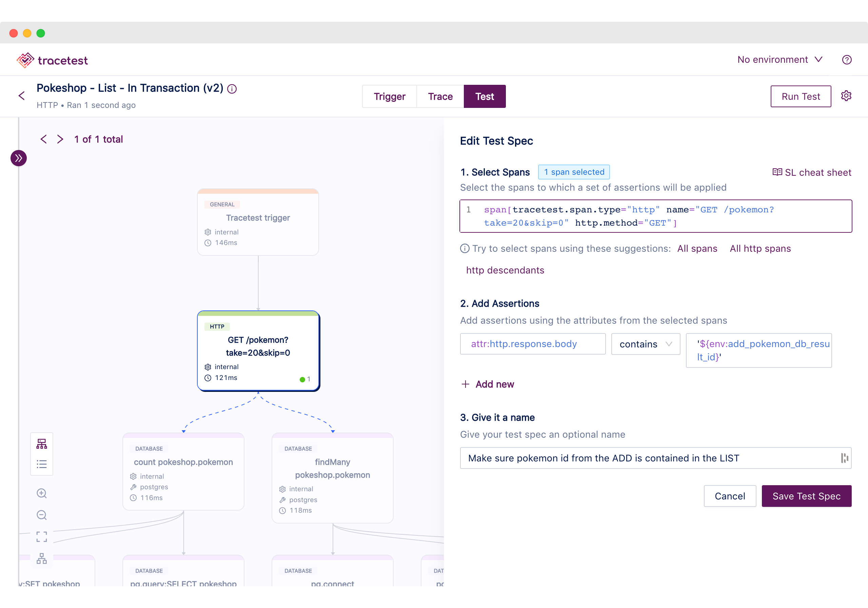Switch to graph diagram view
Screen dimensions: 868x608
[x=42, y=444]
